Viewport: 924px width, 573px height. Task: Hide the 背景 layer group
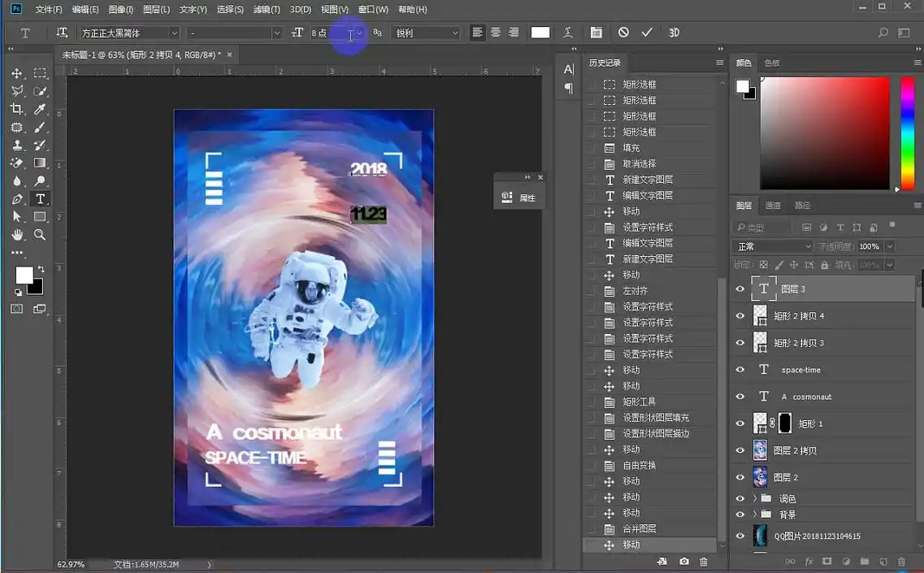740,514
